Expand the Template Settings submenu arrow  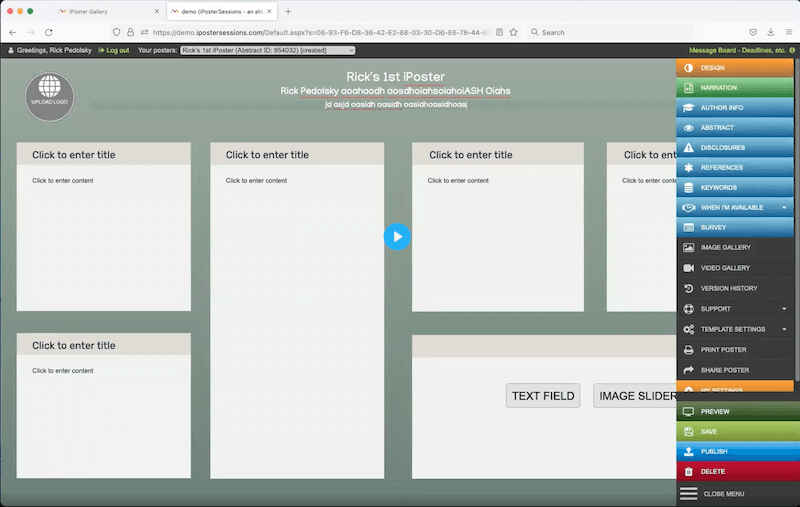784,329
